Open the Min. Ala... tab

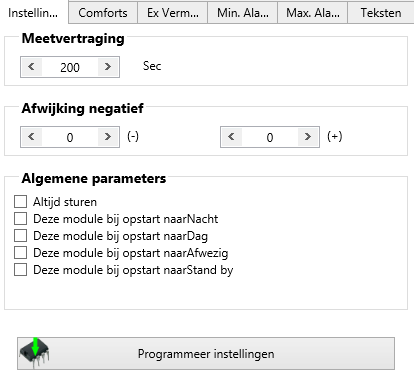[243, 13]
